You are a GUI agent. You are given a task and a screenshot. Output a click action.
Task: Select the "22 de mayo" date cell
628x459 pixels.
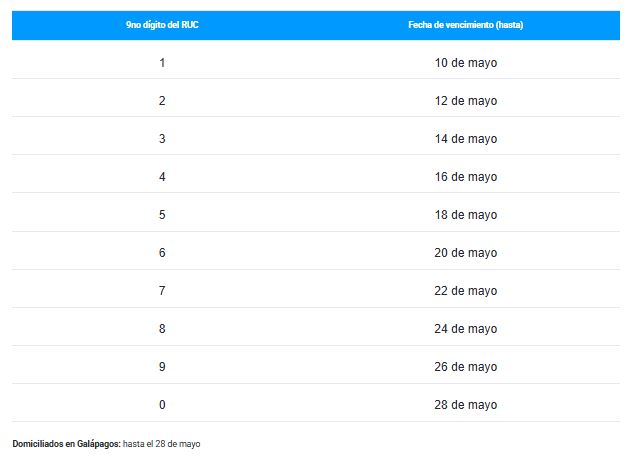click(465, 291)
